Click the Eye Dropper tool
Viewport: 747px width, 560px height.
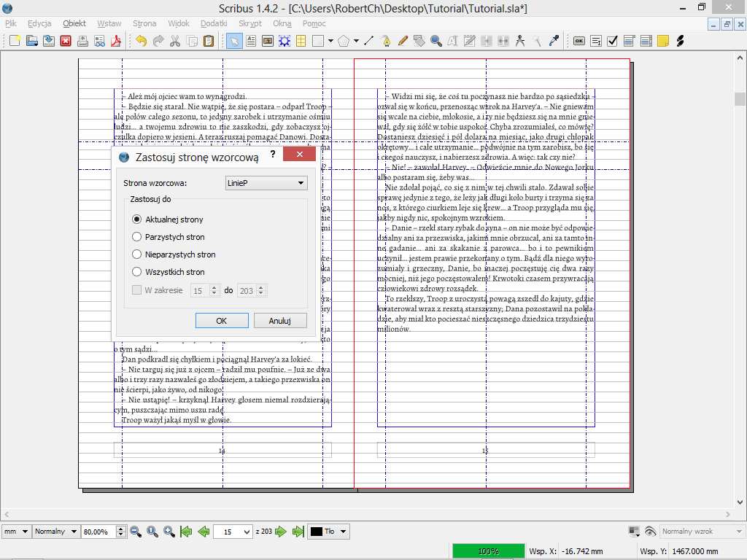pyautogui.click(x=554, y=41)
